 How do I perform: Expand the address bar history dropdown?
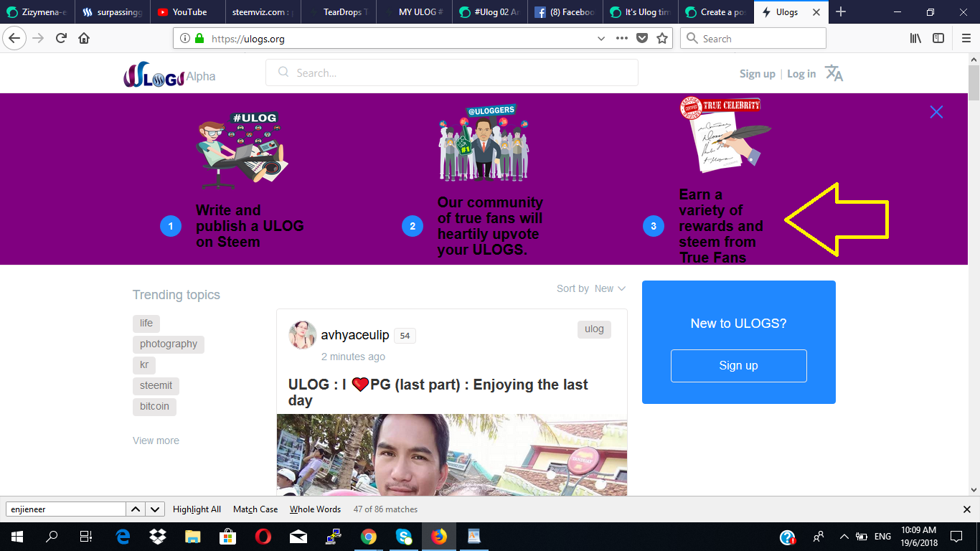point(601,39)
